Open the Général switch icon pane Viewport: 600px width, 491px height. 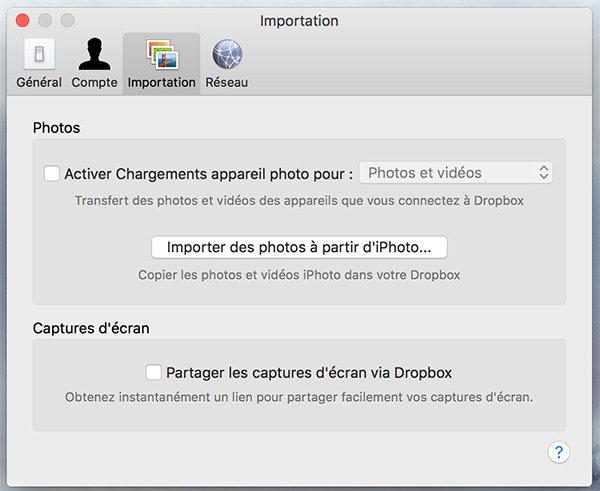39,54
